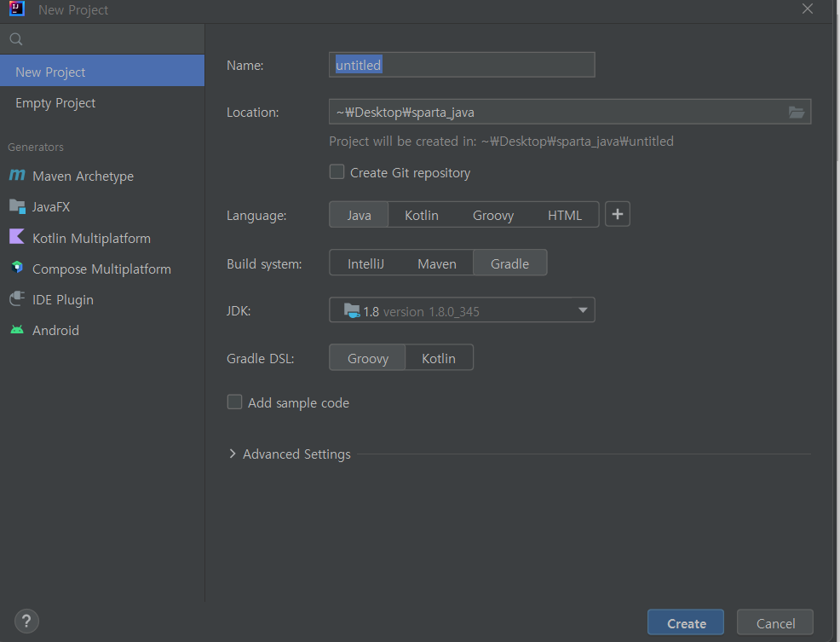Select Kotlin as the language

coord(421,215)
